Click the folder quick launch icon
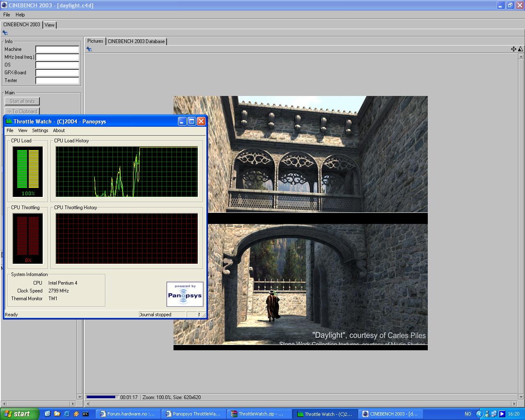 tap(57, 414)
